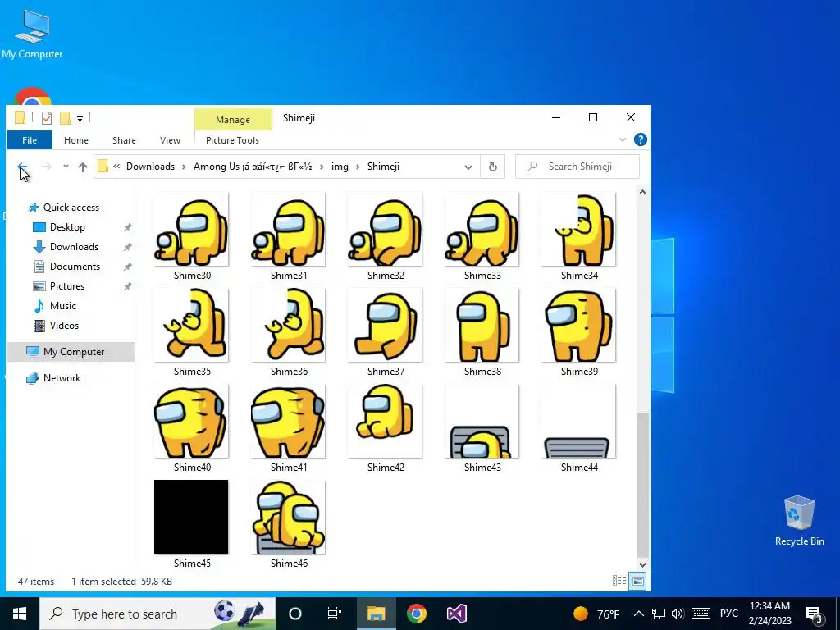
Task: Click the file list scroll up arrow
Action: click(642, 192)
